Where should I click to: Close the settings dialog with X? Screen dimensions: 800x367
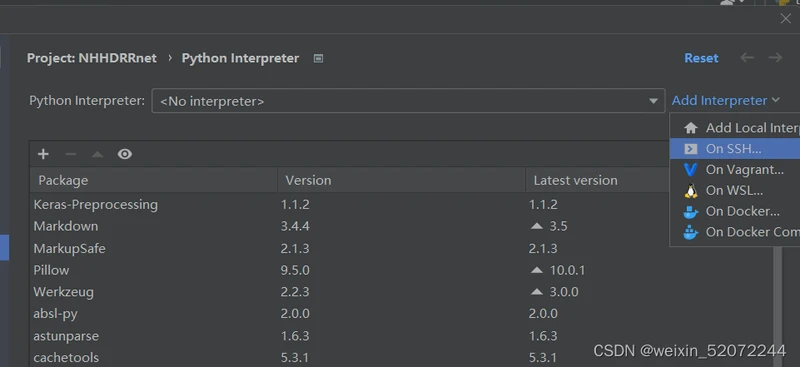coord(786,19)
